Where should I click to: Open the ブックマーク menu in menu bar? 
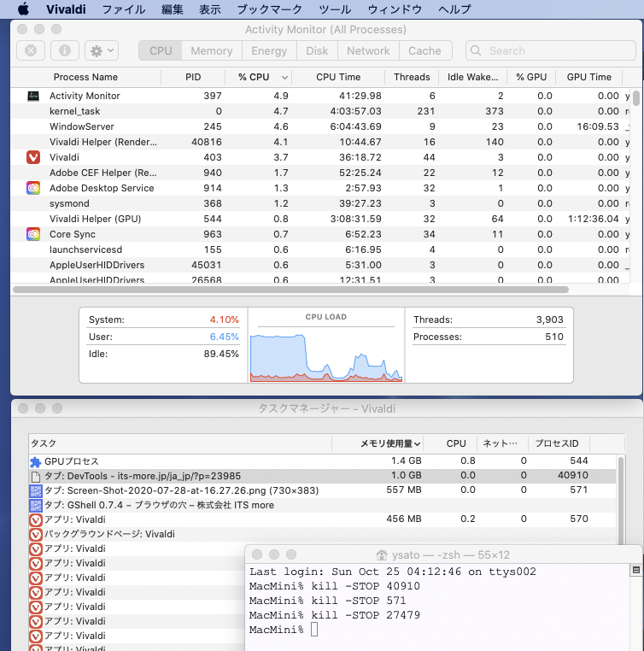[x=269, y=9]
